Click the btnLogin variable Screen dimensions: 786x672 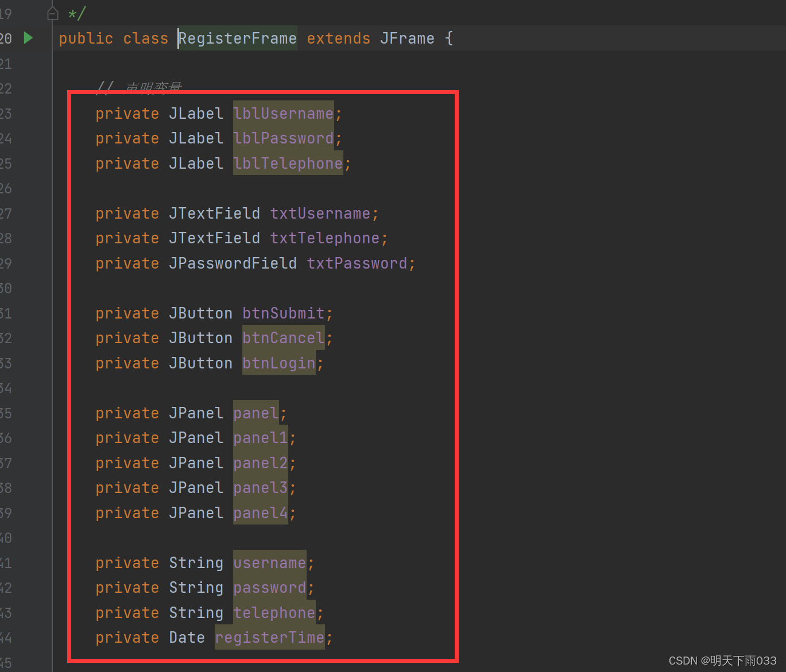279,363
